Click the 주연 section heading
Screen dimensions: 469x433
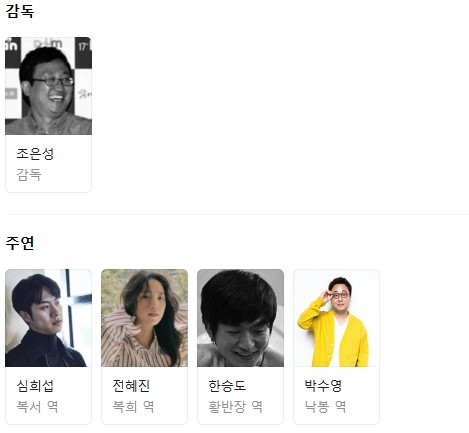[x=20, y=243]
